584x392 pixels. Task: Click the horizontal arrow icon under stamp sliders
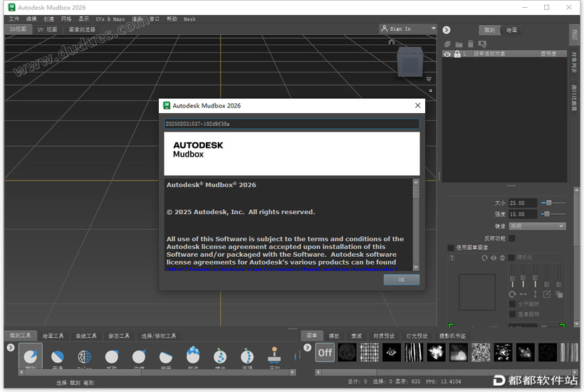pyautogui.click(x=523, y=295)
